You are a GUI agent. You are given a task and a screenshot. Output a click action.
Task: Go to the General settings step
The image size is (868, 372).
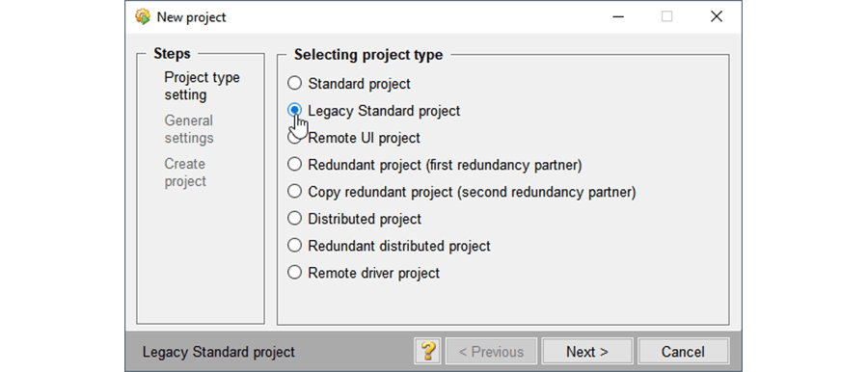189,129
